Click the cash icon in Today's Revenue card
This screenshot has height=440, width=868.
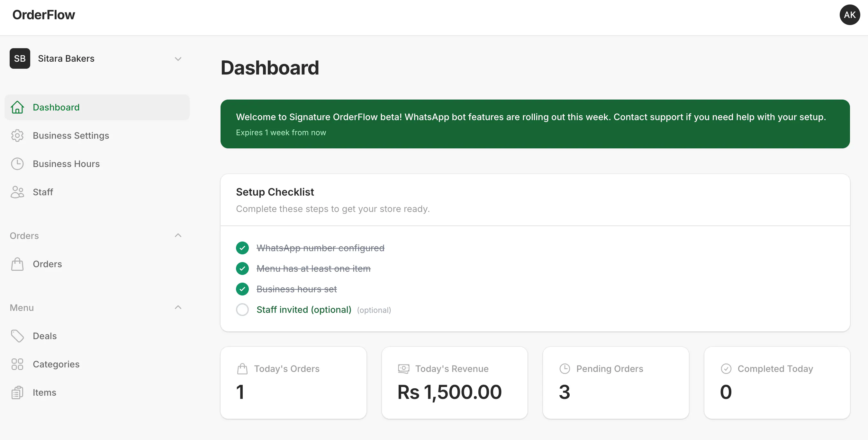click(x=404, y=369)
